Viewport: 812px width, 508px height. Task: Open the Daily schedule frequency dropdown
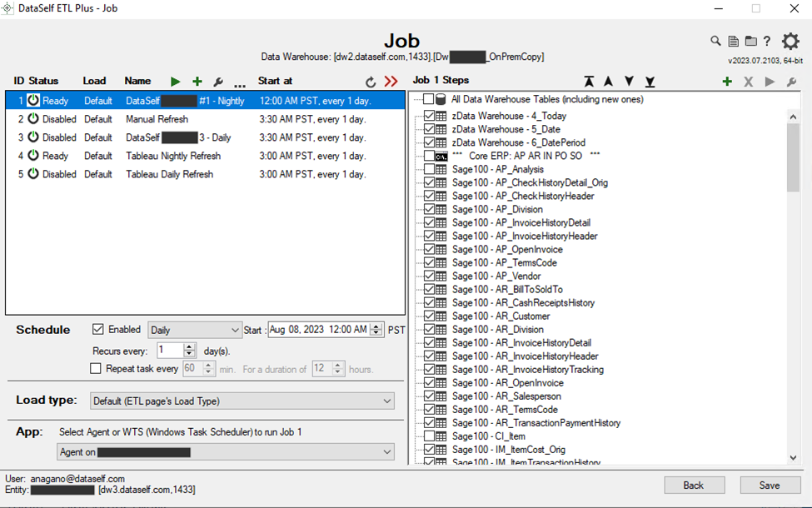tap(195, 331)
